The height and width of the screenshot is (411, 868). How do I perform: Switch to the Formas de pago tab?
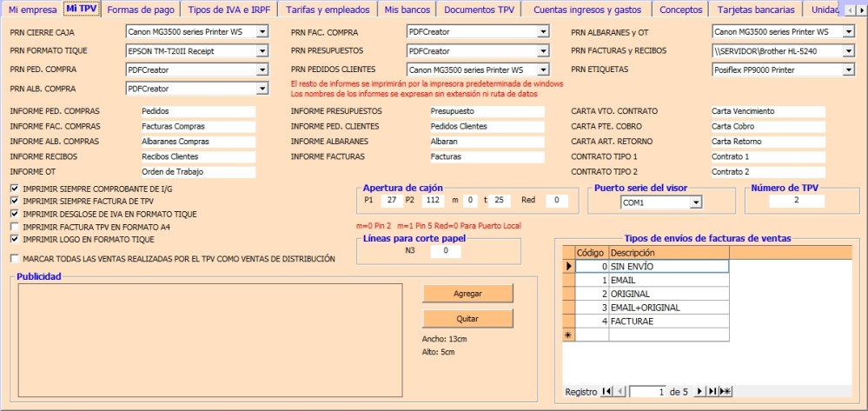click(x=140, y=10)
